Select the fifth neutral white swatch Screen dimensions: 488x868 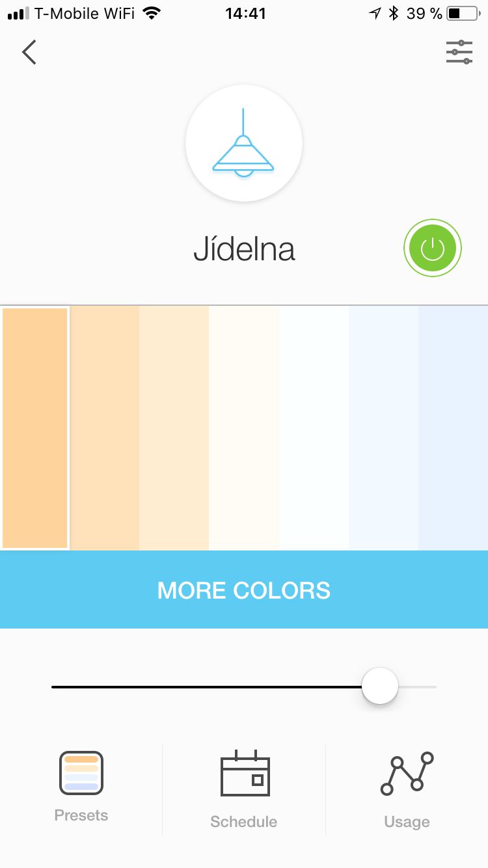[x=314, y=427]
